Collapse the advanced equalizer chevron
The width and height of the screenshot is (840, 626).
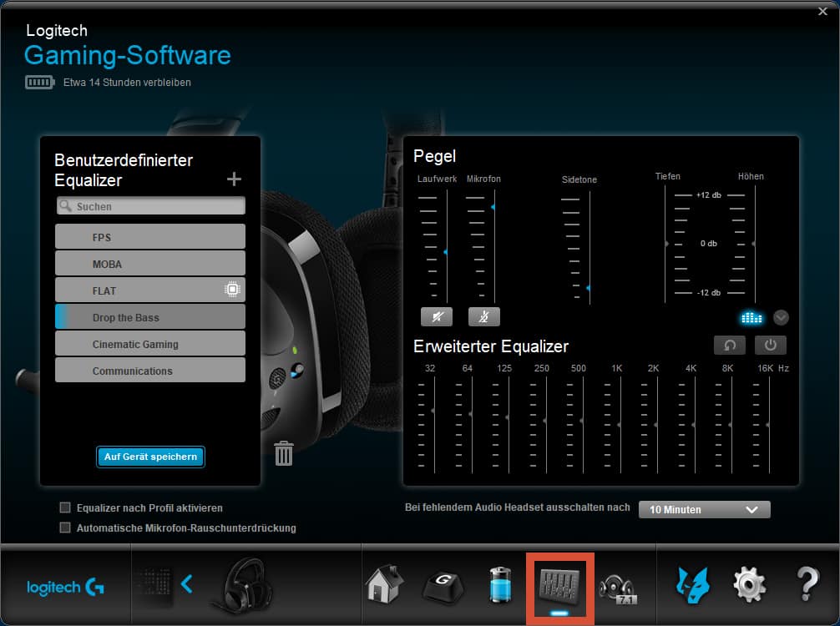click(781, 317)
